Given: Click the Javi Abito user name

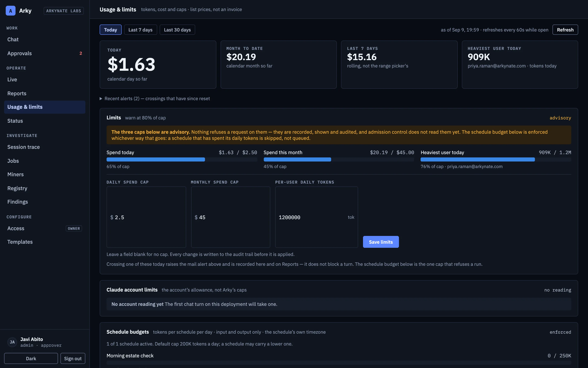Looking at the screenshot, I should tap(32, 339).
